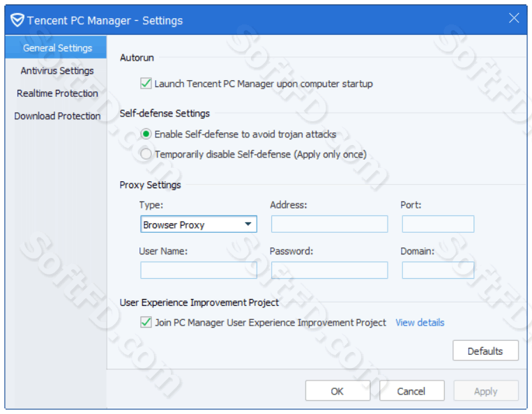This screenshot has height=414, width=532.
Task: Go to Download Protection tab
Action: [x=56, y=116]
